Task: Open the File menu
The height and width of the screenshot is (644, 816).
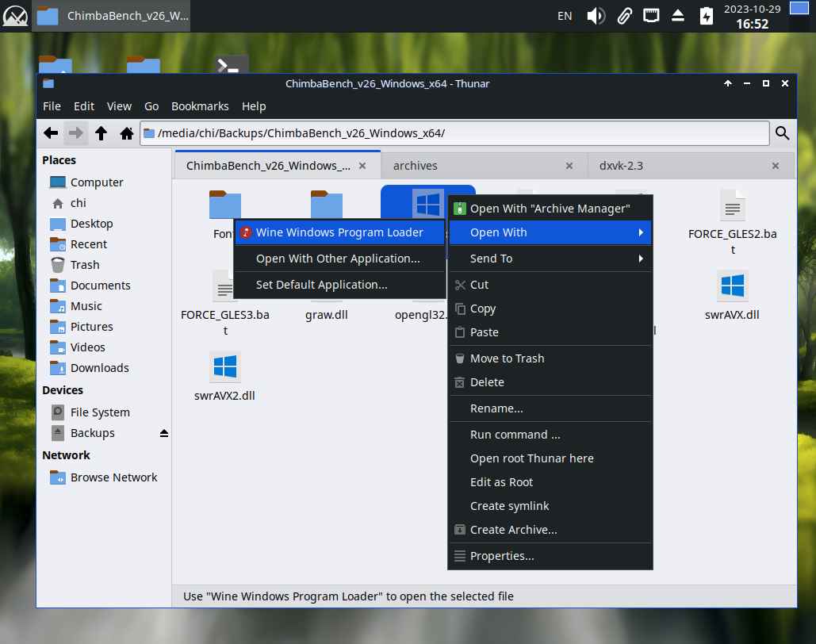Action: coord(52,106)
